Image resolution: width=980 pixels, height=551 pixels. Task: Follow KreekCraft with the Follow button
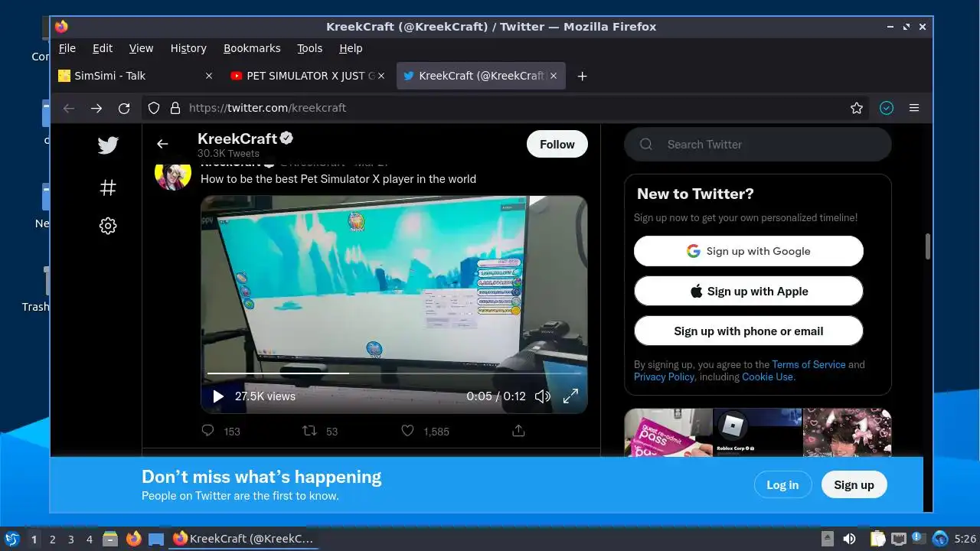[557, 144]
